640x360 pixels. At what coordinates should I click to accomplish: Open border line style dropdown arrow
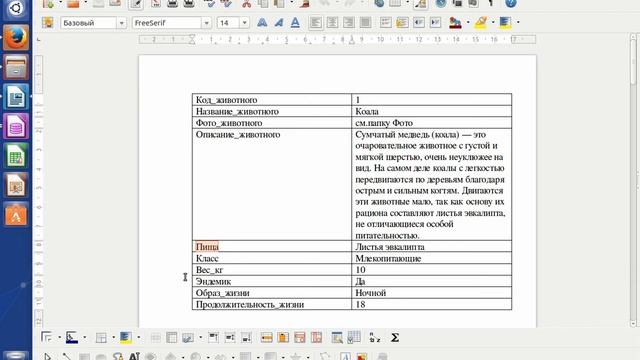(59, 338)
